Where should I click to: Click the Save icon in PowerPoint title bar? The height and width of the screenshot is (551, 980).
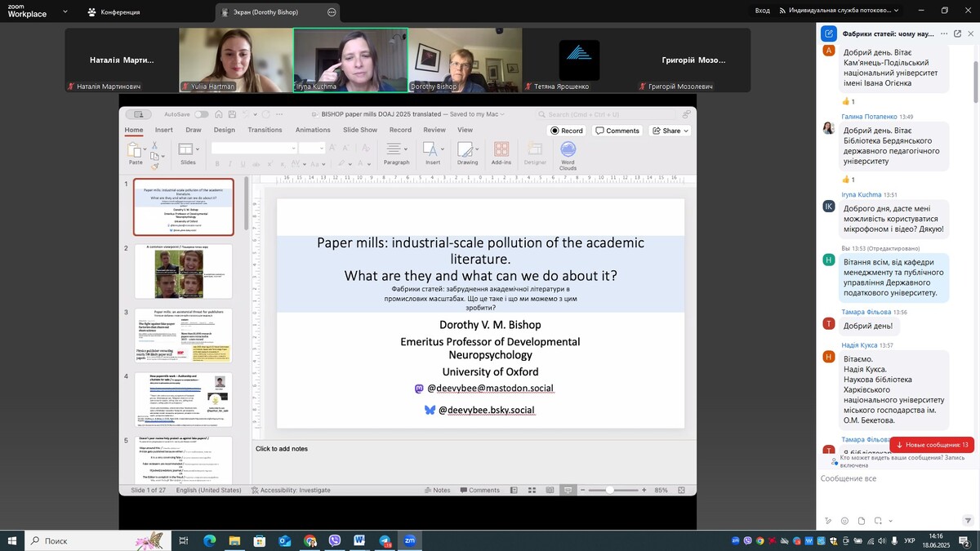pos(233,114)
